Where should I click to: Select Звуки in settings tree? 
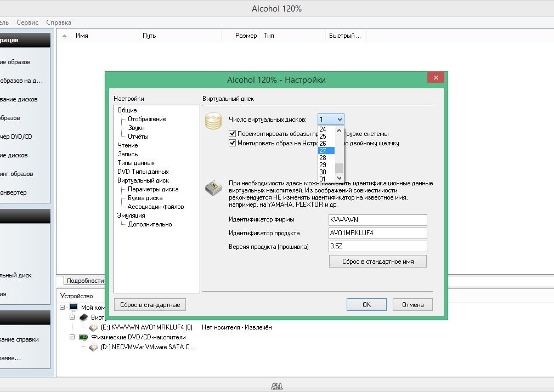point(137,128)
